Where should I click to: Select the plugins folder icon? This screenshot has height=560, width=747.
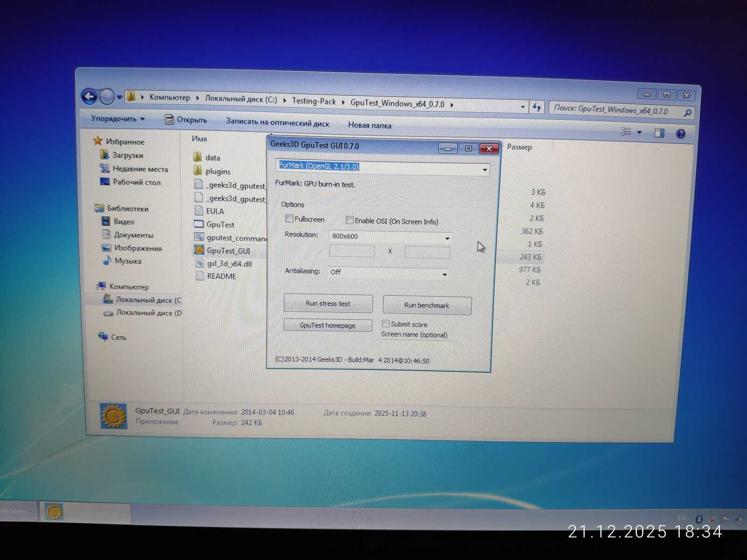(x=198, y=171)
